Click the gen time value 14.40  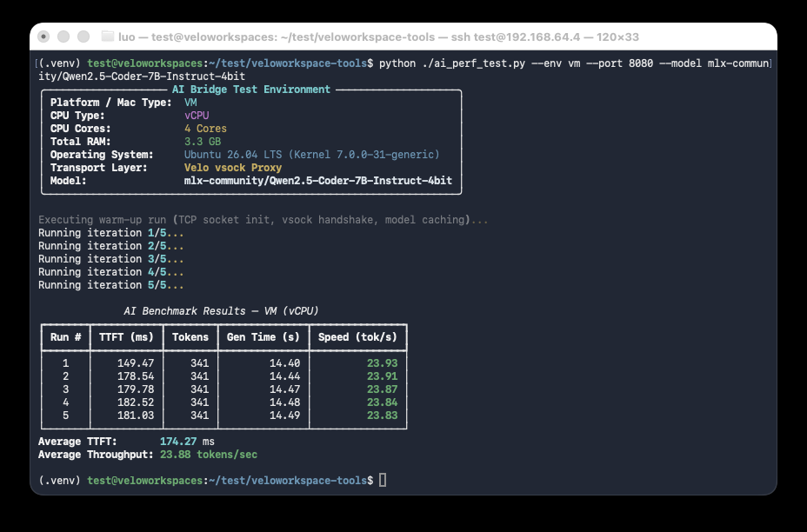[x=284, y=363]
